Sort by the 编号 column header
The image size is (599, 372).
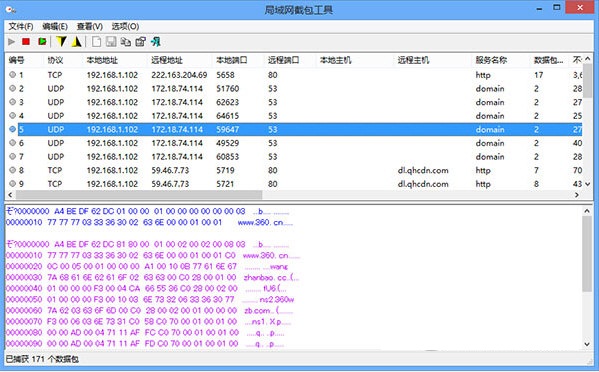pyautogui.click(x=16, y=60)
